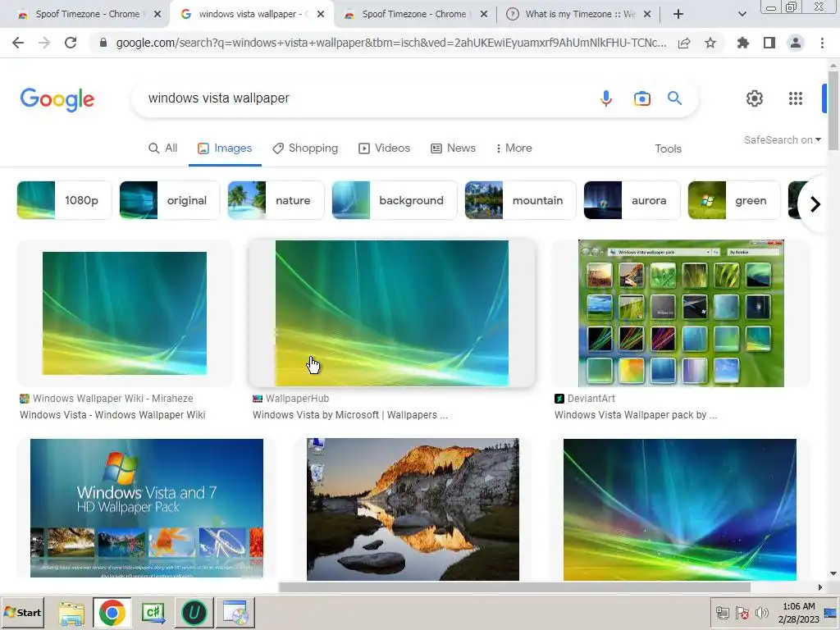Open DeviantArt wallpaper pack thumbnail

tap(681, 313)
